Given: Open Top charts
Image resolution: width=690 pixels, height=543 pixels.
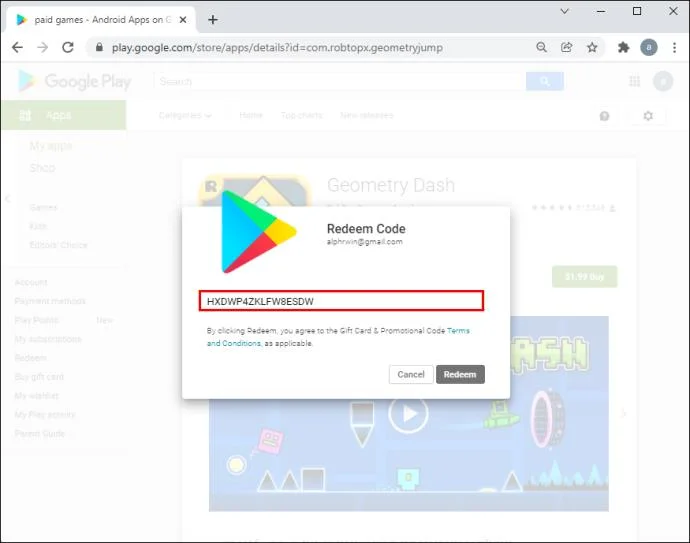Looking at the screenshot, I should tap(301, 115).
